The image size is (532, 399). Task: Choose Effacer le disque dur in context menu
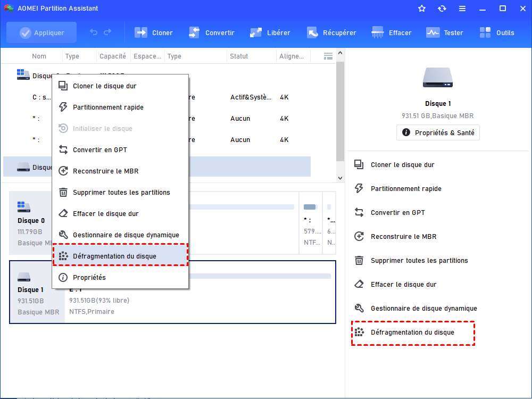pos(120,213)
